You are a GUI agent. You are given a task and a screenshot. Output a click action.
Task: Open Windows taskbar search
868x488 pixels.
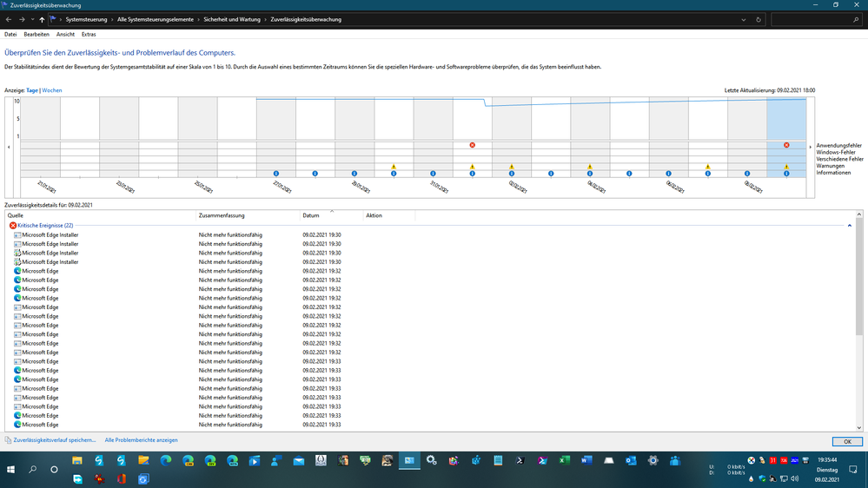(x=33, y=469)
